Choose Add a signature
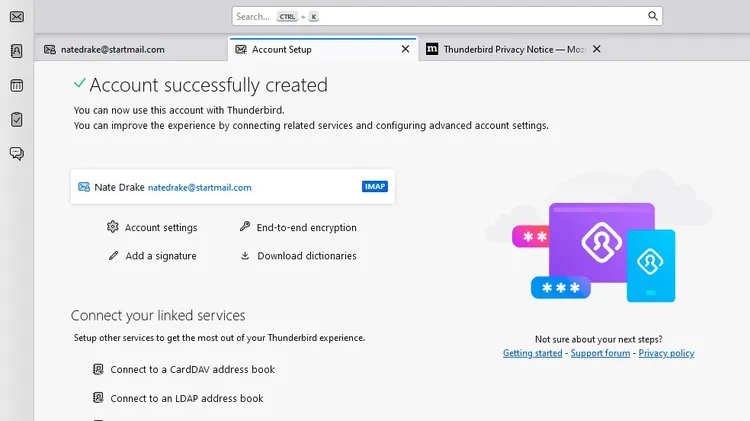750x421 pixels. (x=161, y=256)
